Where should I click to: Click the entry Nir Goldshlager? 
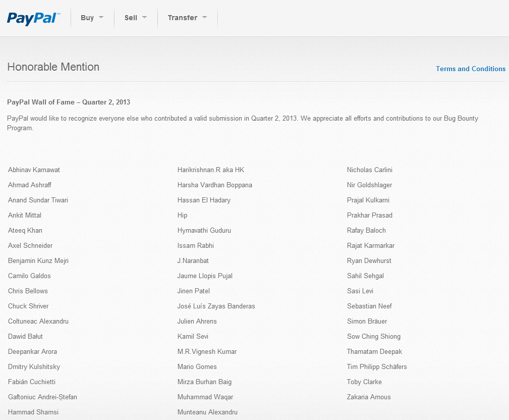[369, 185]
